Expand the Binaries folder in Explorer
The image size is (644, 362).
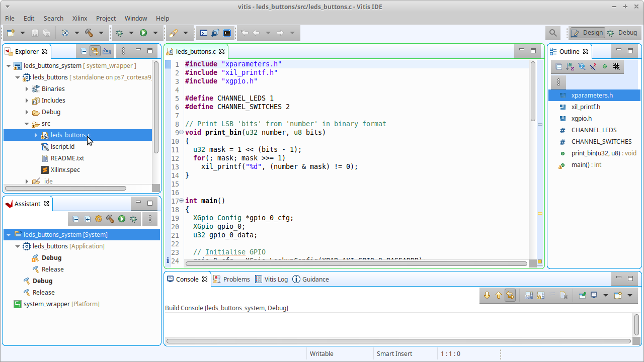pos(27,89)
